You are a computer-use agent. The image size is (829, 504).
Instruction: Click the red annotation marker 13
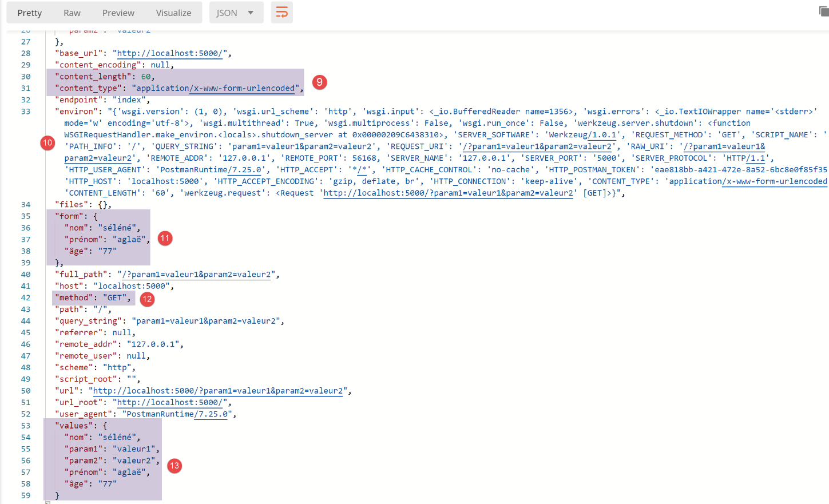174,466
